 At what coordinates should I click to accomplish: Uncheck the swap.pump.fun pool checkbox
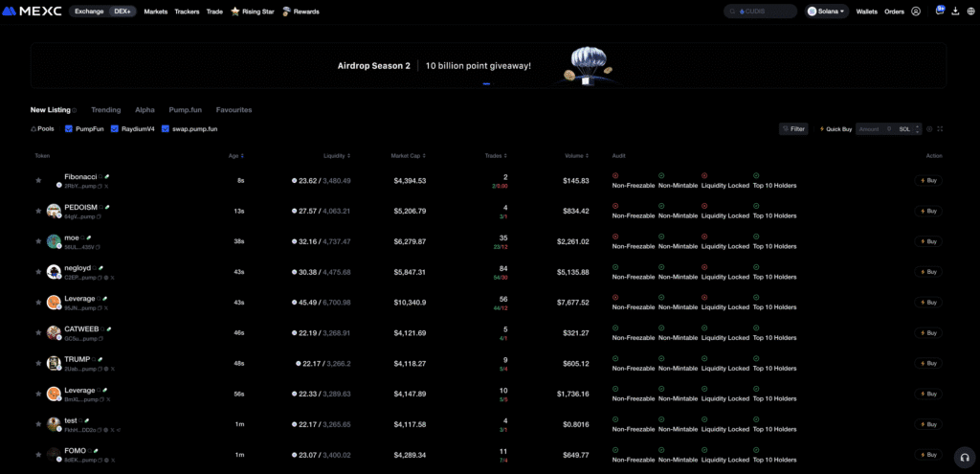pyautogui.click(x=166, y=129)
